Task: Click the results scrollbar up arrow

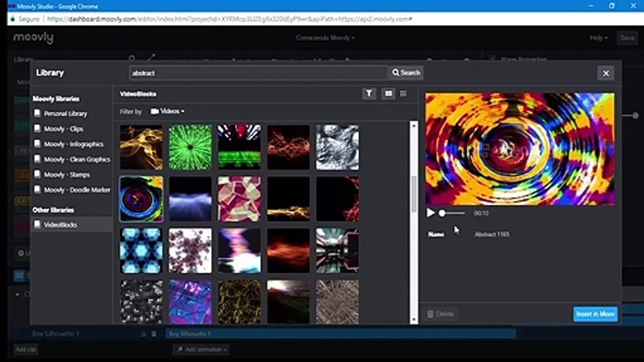Action: coord(414,125)
